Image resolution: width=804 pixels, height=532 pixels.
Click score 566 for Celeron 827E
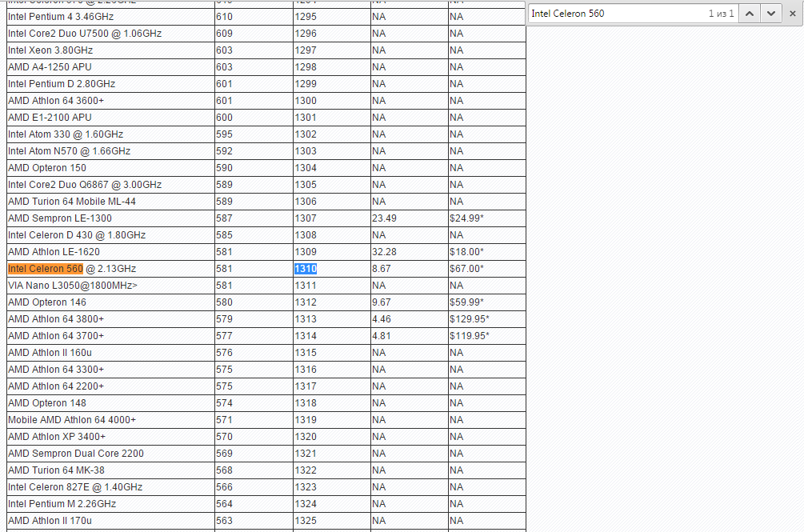224,487
